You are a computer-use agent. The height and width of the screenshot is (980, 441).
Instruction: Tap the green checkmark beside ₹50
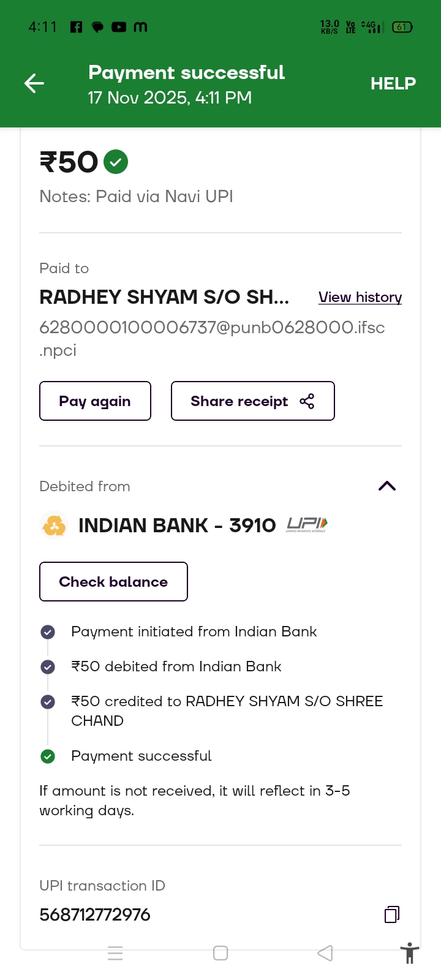click(116, 162)
